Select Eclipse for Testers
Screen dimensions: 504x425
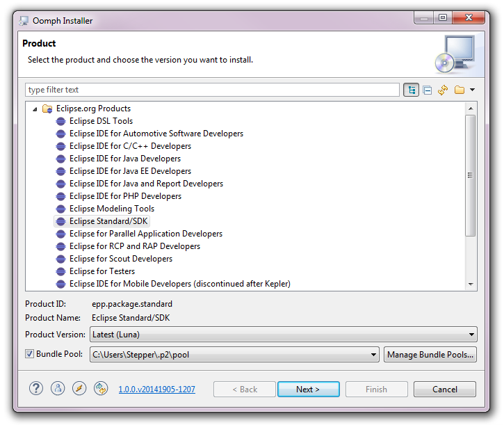click(102, 271)
